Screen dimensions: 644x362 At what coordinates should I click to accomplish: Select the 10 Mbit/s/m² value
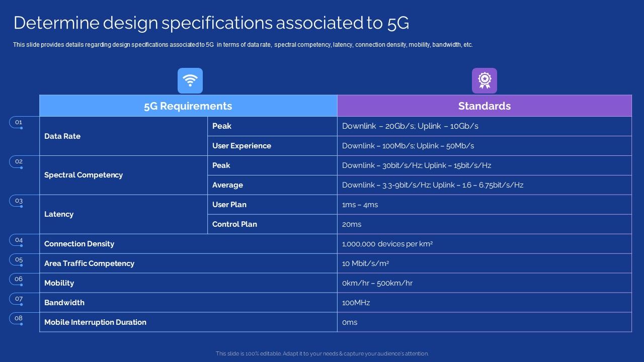[x=366, y=263]
